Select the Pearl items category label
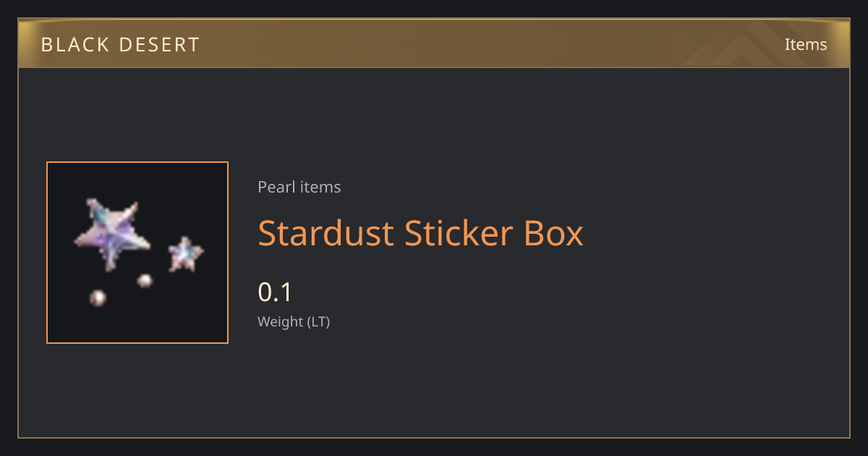868x456 pixels. [x=299, y=187]
